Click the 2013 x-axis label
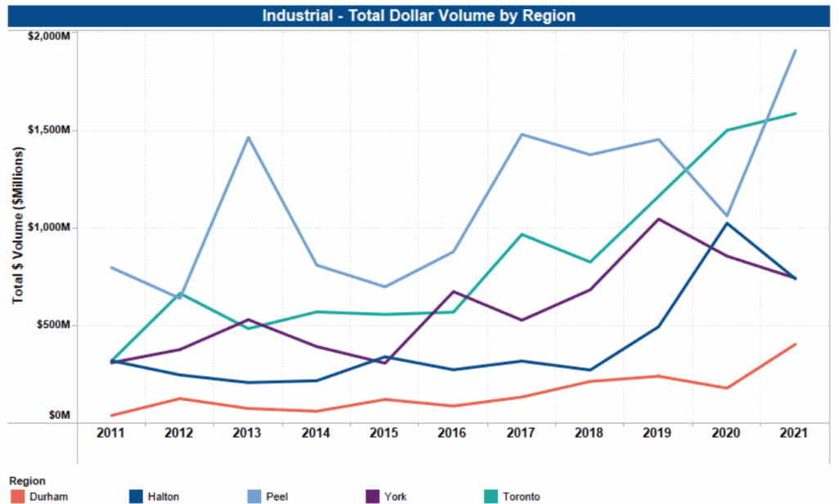The width and height of the screenshot is (838, 504). point(246,433)
